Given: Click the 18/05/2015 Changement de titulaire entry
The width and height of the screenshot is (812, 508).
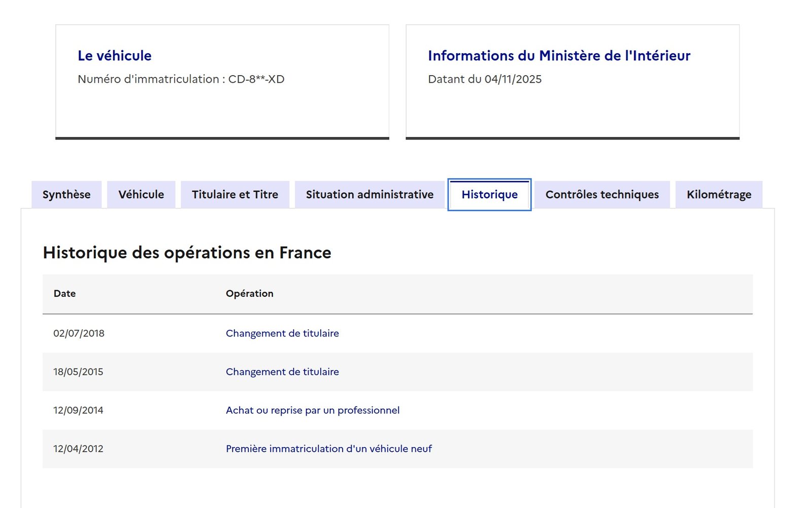Looking at the screenshot, I should tap(282, 372).
